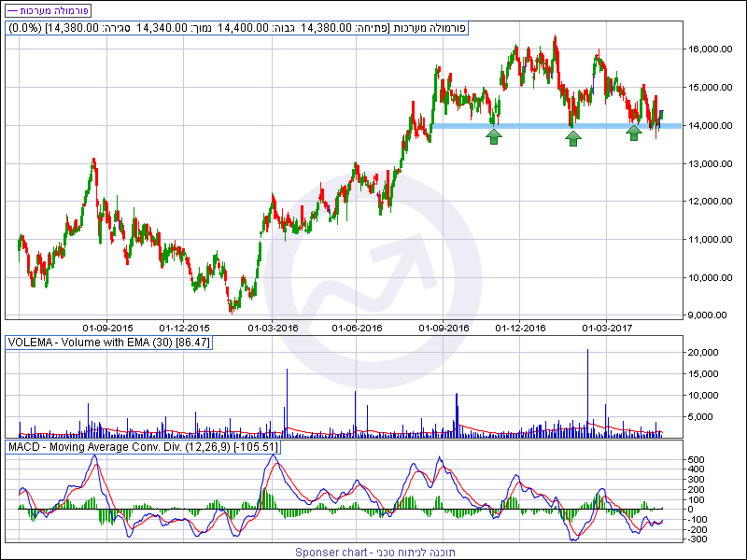Screen dimensions: 747x560
Task: Click the 15,000 volume axis label
Action: pyautogui.click(x=703, y=374)
